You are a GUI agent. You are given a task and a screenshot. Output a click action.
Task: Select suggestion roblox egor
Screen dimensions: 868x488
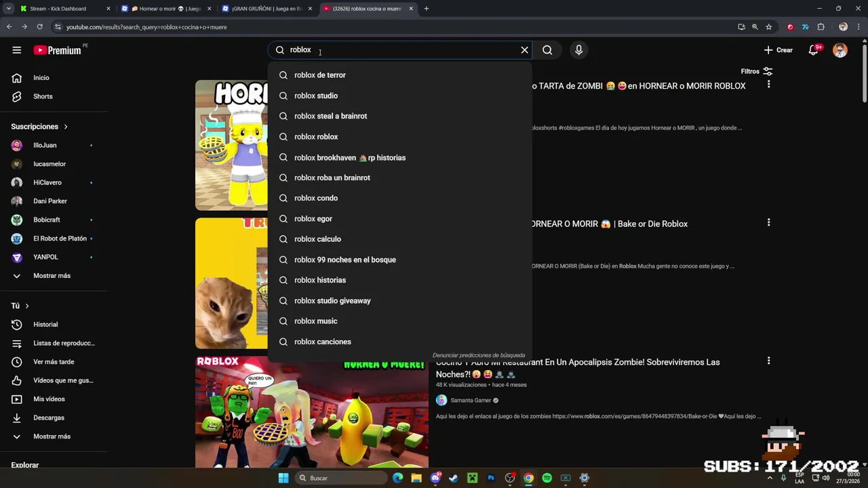pos(400,219)
